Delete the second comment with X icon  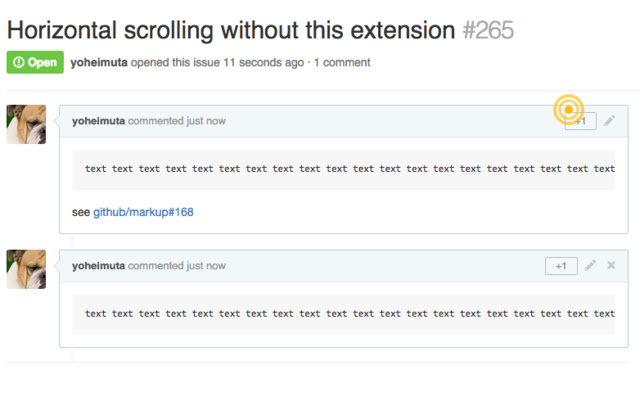tap(611, 266)
